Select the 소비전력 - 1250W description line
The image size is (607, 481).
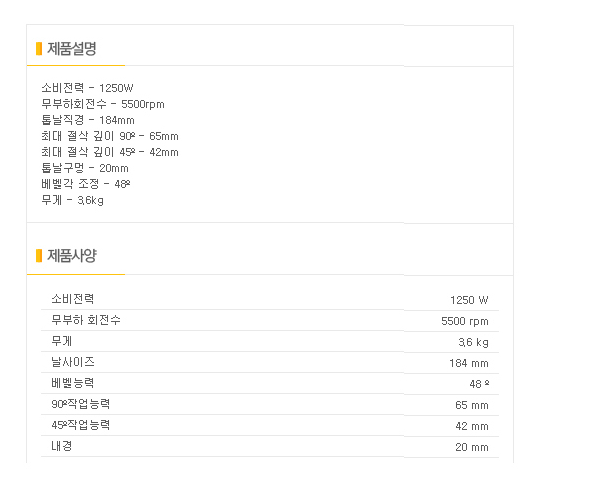87,88
